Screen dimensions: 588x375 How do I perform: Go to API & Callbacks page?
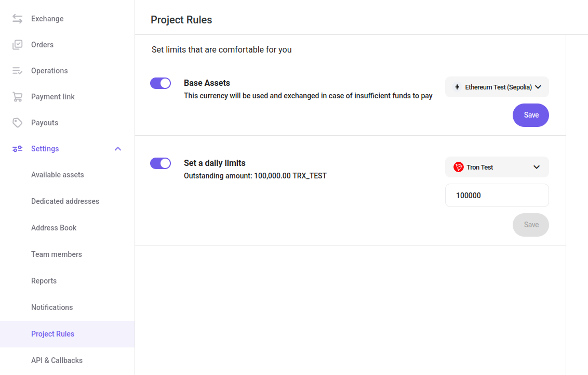tap(57, 360)
